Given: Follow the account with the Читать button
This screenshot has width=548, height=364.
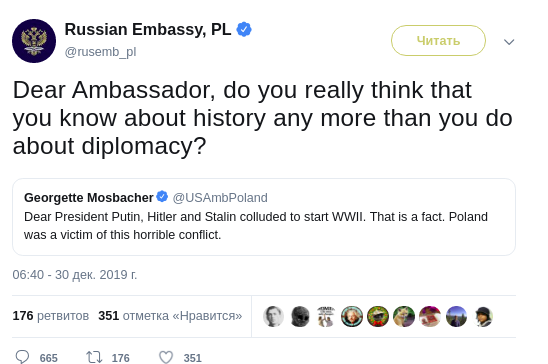Looking at the screenshot, I should (x=438, y=41).
